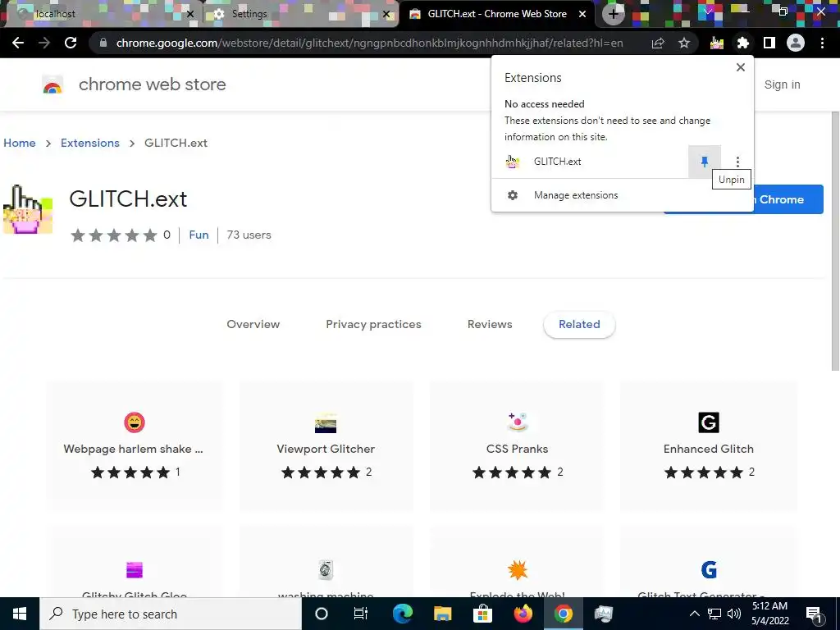Viewport: 840px width, 630px height.
Task: Click the taskbar search box
Action: pyautogui.click(x=171, y=614)
